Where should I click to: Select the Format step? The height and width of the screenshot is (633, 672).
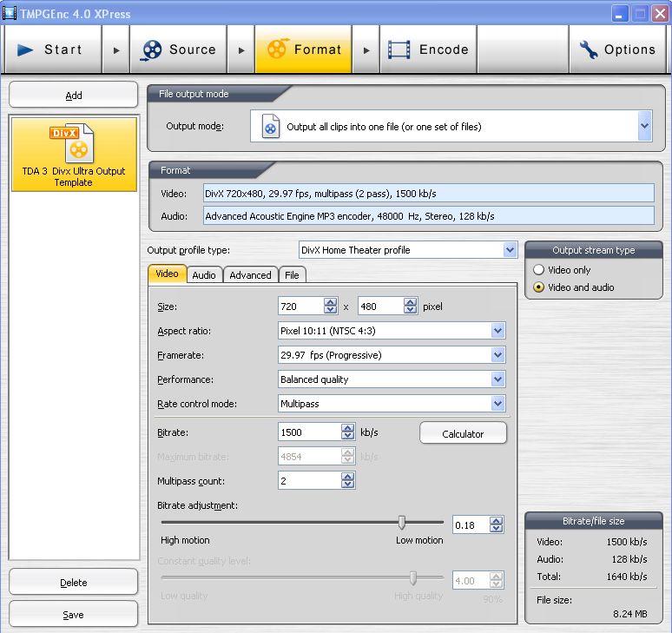303,49
